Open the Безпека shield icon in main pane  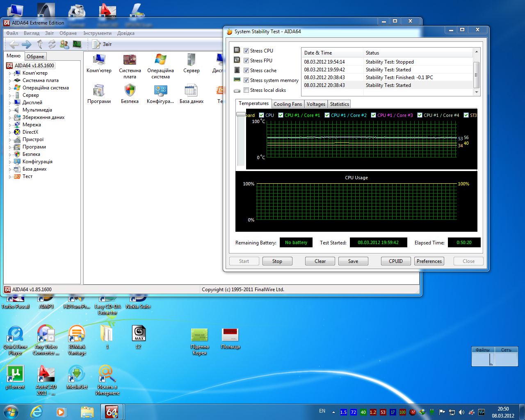[x=130, y=94]
